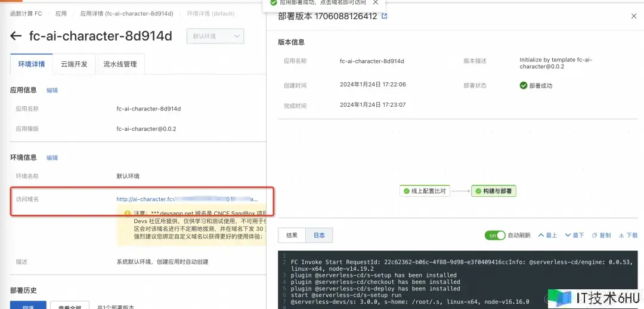This screenshot has width=644, height=309.
Task: Toggle the 自动刷新 auto-refresh switch
Action: pyautogui.click(x=495, y=236)
